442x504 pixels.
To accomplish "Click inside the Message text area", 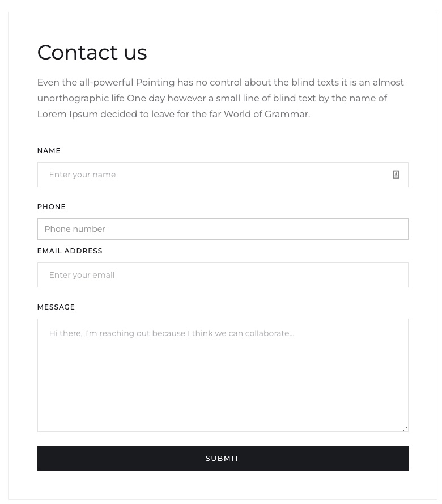I will click(x=223, y=375).
